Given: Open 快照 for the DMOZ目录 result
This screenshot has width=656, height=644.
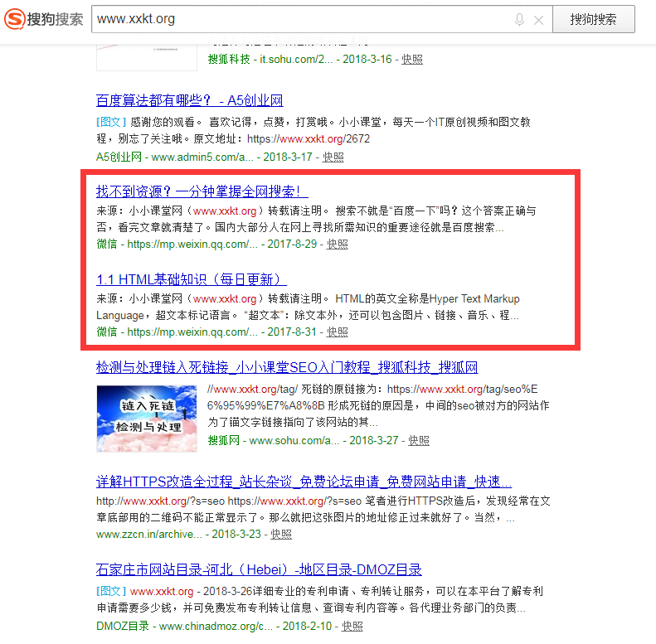Looking at the screenshot, I should 352,627.
